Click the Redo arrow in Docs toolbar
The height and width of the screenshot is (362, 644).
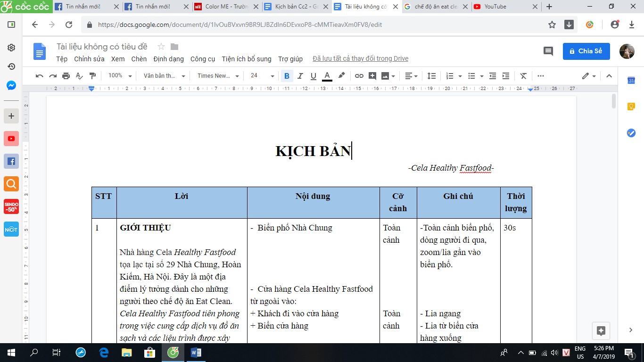pyautogui.click(x=53, y=76)
